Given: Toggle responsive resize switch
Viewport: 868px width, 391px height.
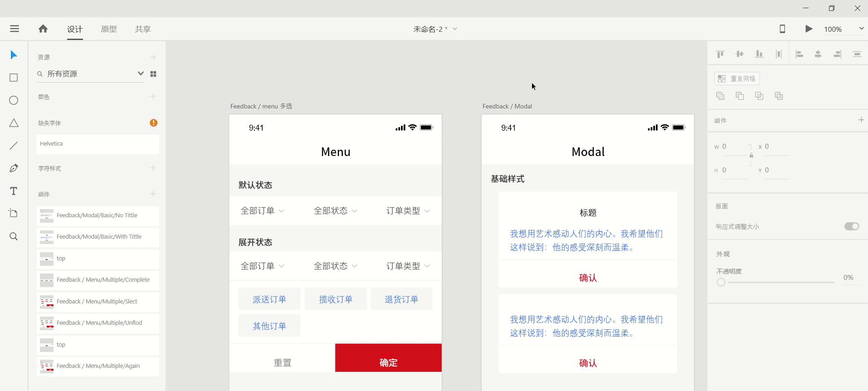Looking at the screenshot, I should pos(852,226).
